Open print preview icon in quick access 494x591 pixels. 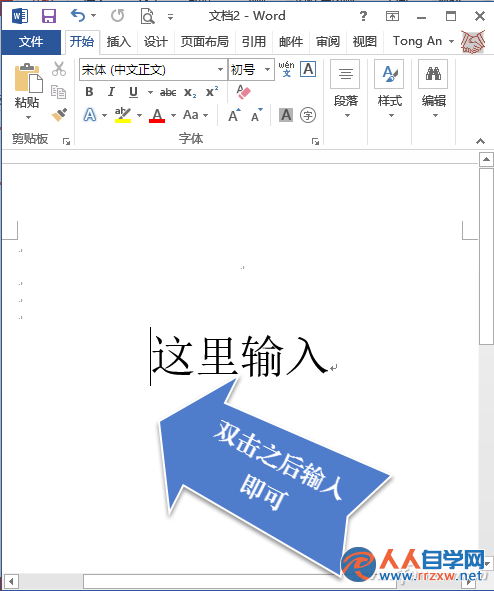click(x=147, y=16)
